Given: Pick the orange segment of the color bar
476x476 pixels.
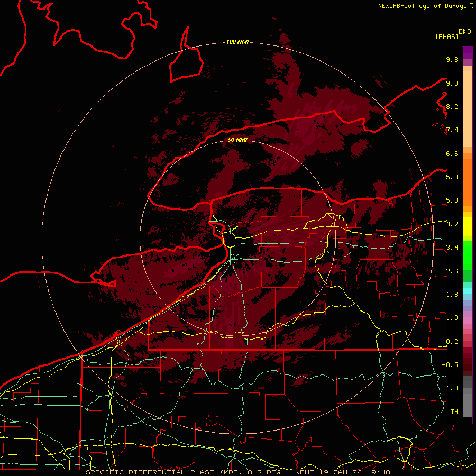Looking at the screenshot, I should tap(467, 182).
